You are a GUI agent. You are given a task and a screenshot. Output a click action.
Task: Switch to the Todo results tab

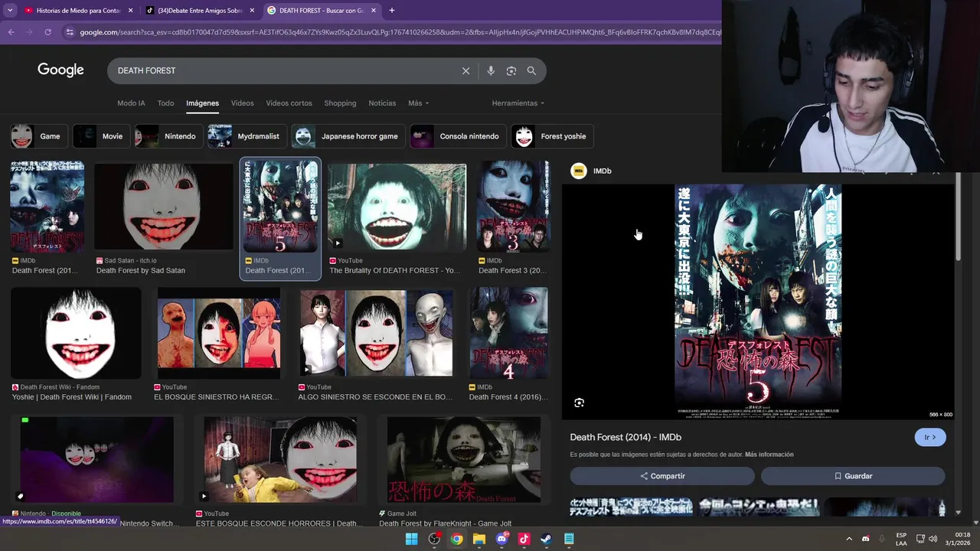(x=165, y=103)
